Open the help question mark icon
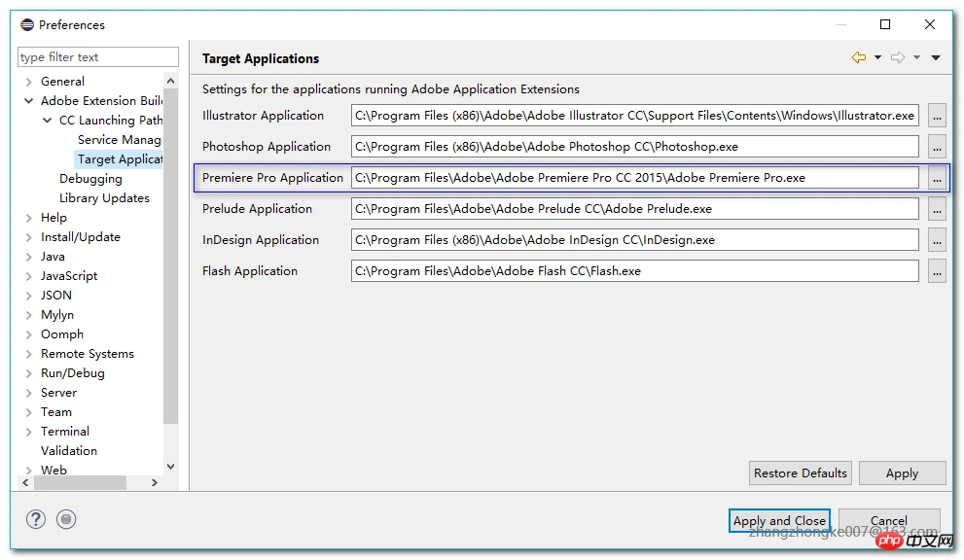Image resolution: width=964 pixels, height=560 pixels. point(36,519)
